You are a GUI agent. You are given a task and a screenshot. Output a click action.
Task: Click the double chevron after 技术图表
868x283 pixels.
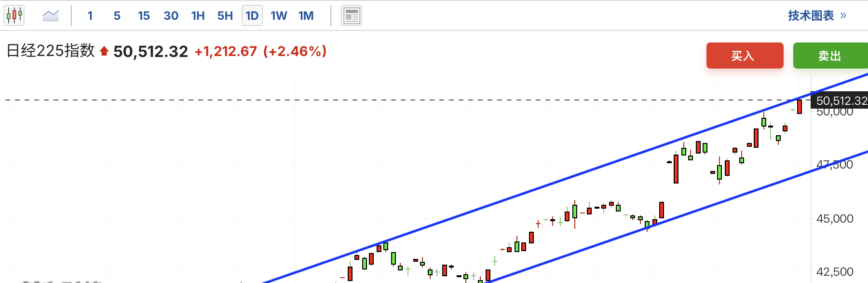coord(843,15)
